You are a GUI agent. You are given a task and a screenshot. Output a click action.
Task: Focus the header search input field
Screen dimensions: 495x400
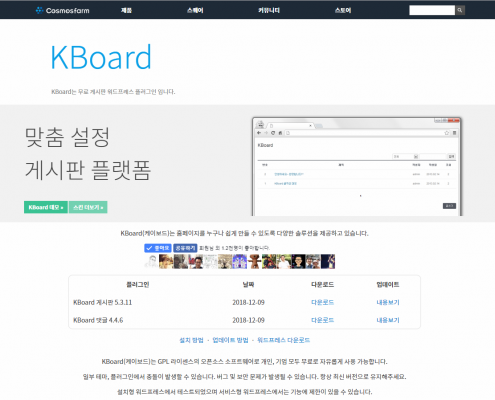pos(432,10)
